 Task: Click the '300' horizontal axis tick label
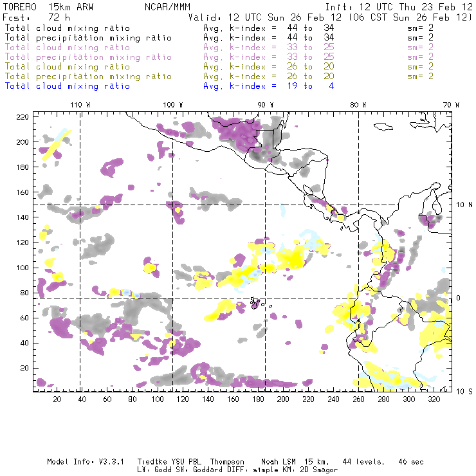[x=408, y=399]
